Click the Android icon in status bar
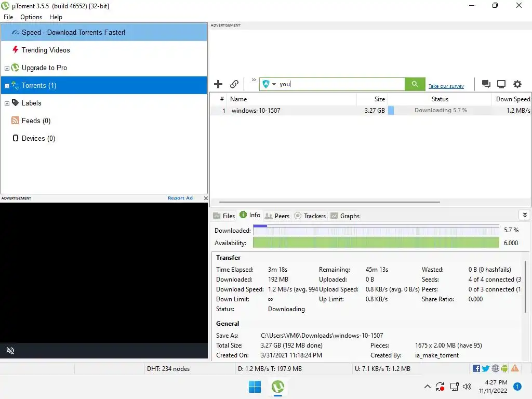 coord(504,368)
